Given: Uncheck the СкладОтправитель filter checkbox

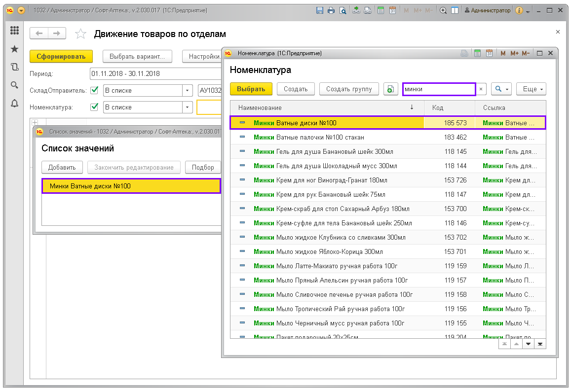Looking at the screenshot, I should pos(94,90).
